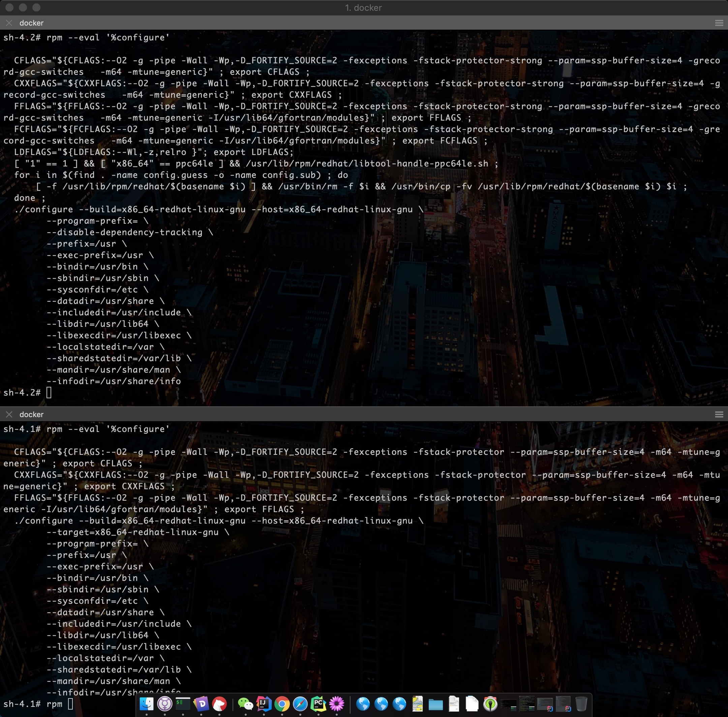This screenshot has width=728, height=717.
Task: Open the Dash documentation app
Action: (x=201, y=704)
